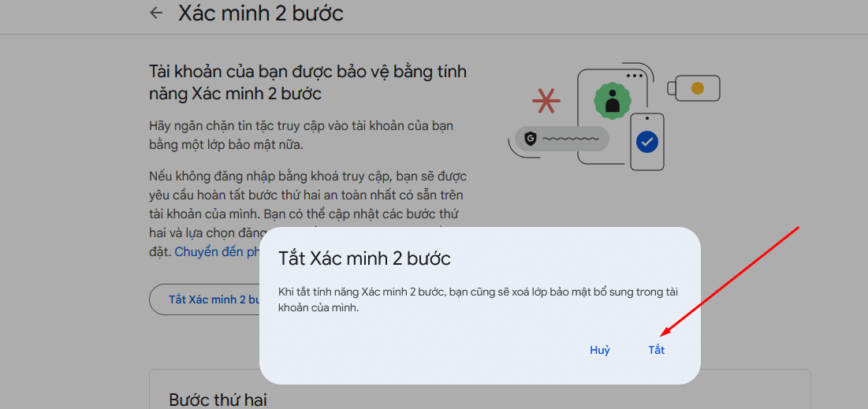This screenshot has width=868, height=409.
Task: Click the dialog warning message text
Action: click(x=477, y=299)
